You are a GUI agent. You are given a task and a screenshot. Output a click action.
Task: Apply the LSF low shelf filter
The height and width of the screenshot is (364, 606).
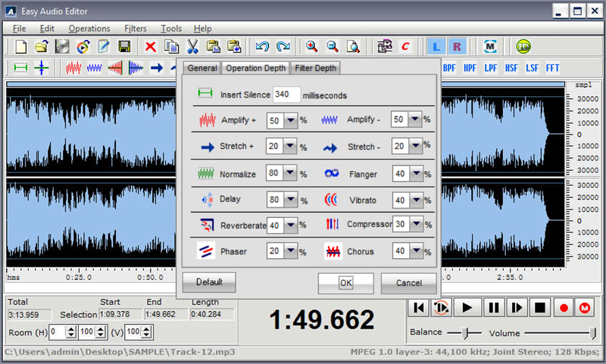click(x=532, y=68)
